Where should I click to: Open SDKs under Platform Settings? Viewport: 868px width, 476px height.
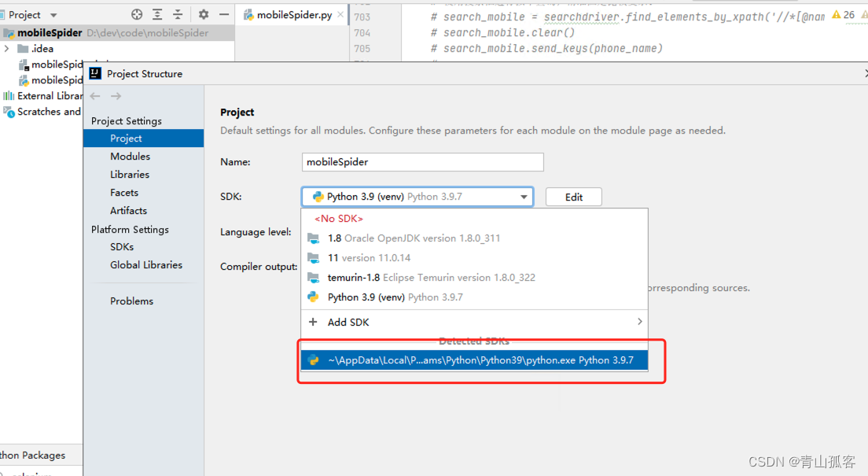[122, 247]
